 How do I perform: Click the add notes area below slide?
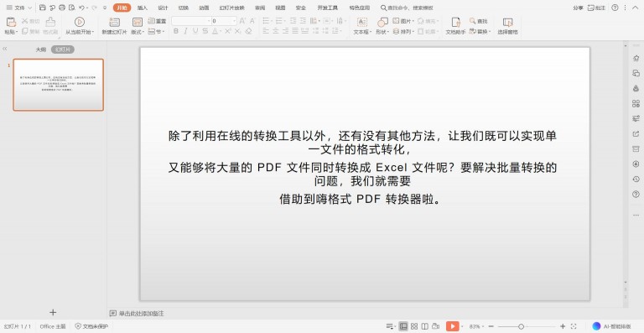click(x=138, y=314)
